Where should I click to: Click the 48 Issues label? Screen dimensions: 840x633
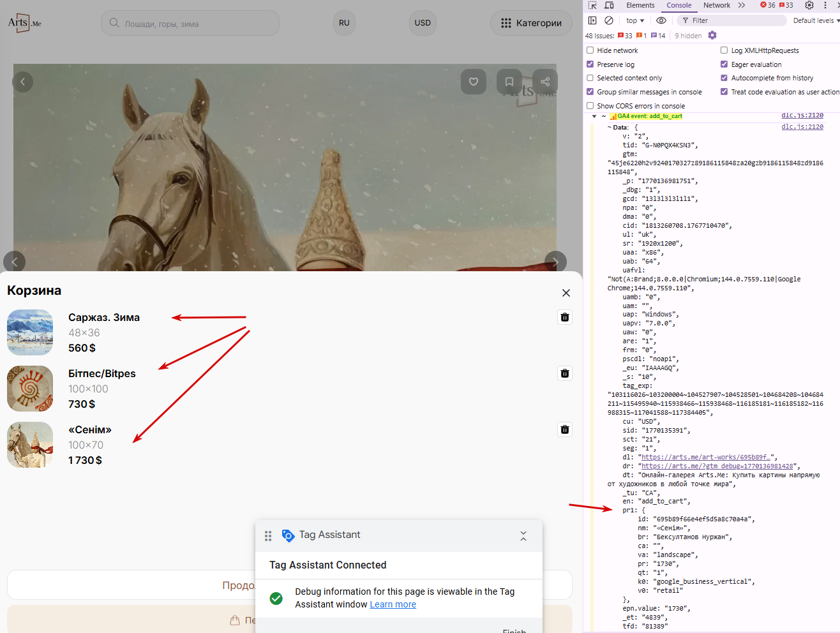coord(599,36)
